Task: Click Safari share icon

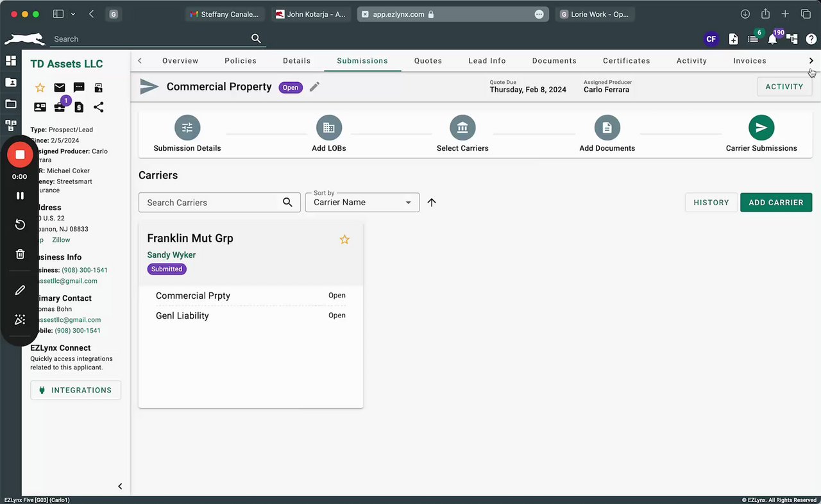Action: (x=765, y=14)
